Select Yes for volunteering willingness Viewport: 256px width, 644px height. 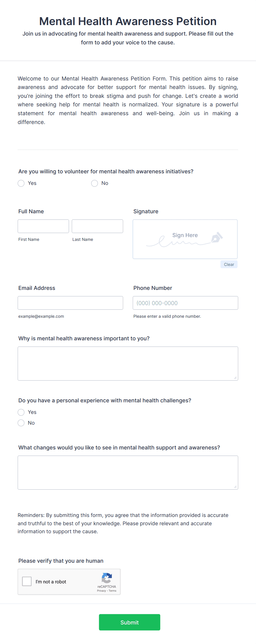[21, 183]
